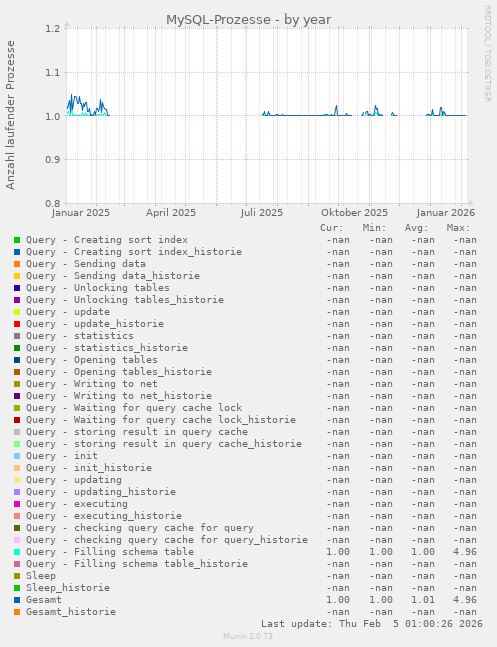Click the legend entry Query - init_historie
The image size is (497, 647).
[89, 468]
